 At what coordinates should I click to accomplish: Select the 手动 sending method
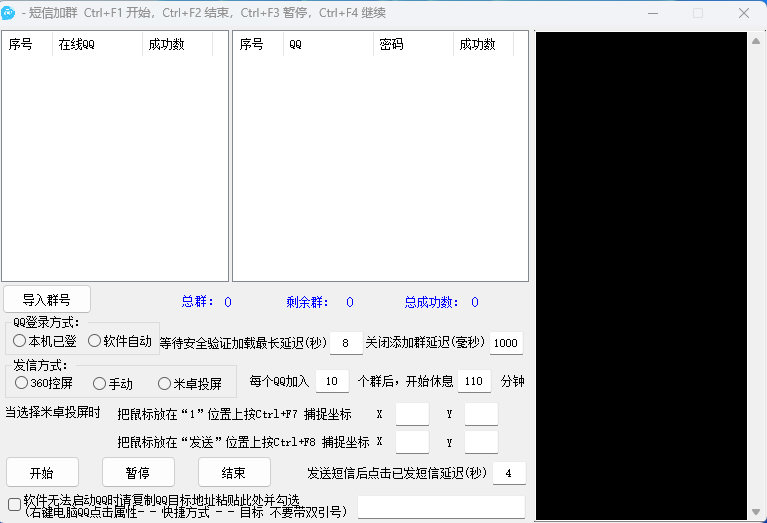pos(99,383)
